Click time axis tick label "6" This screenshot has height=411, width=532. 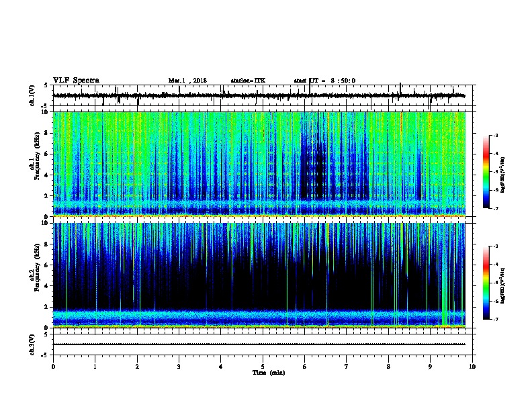tap(304, 367)
